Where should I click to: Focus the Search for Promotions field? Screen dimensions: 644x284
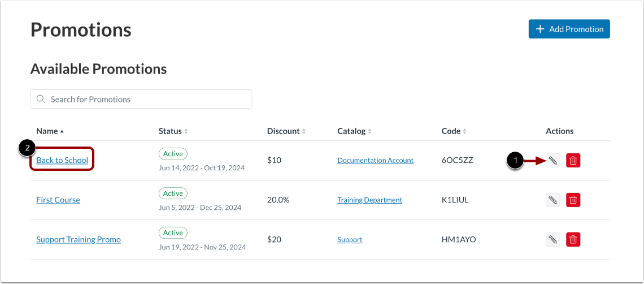[147, 99]
